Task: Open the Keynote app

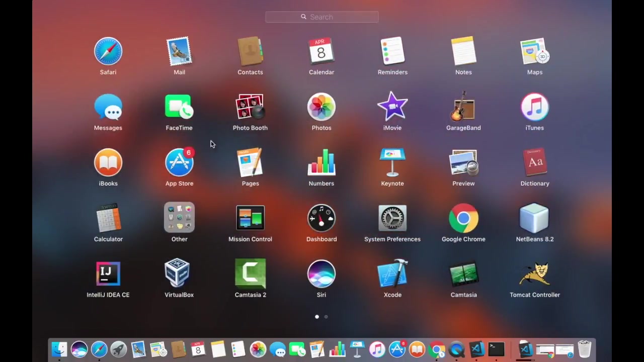Action: (x=392, y=161)
